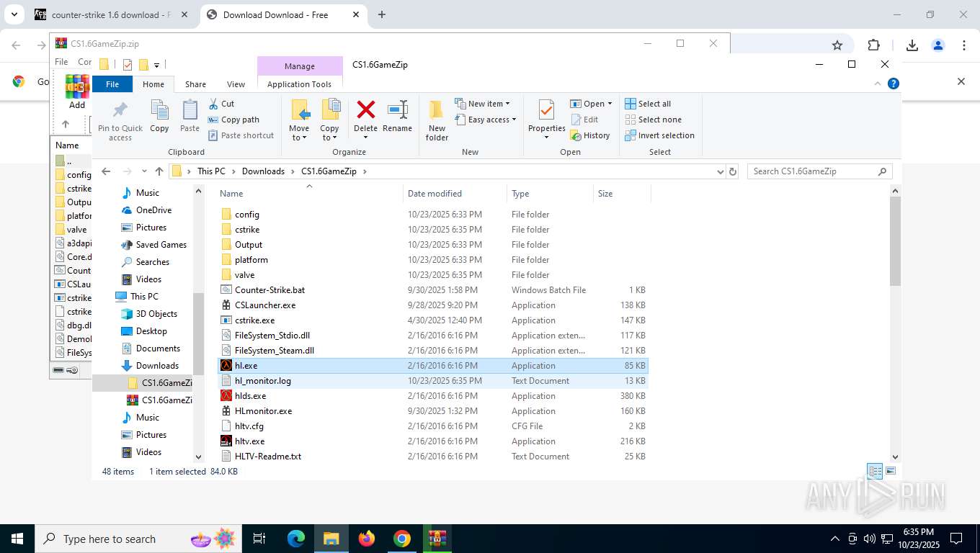This screenshot has width=980, height=553.
Task: Click the Cut scissors button
Action: click(221, 104)
